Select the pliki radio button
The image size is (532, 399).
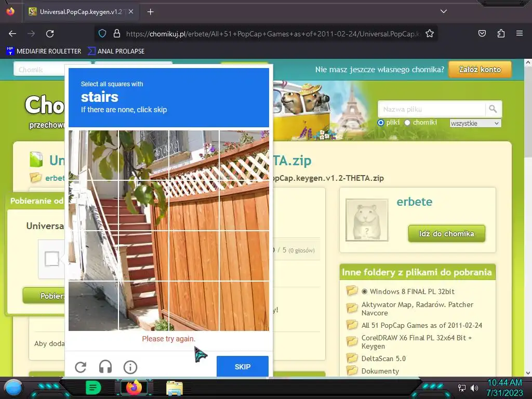click(381, 123)
